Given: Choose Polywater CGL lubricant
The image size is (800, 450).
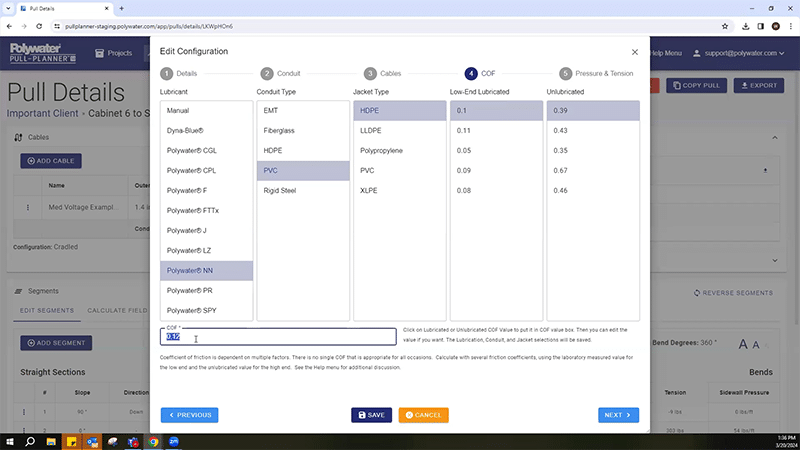Looking at the screenshot, I should tap(207, 151).
